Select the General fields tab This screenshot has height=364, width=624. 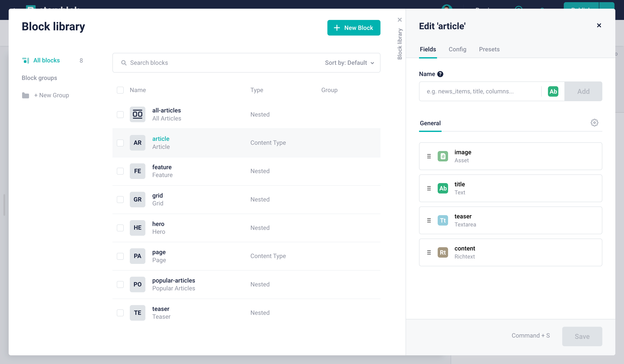[x=430, y=123]
